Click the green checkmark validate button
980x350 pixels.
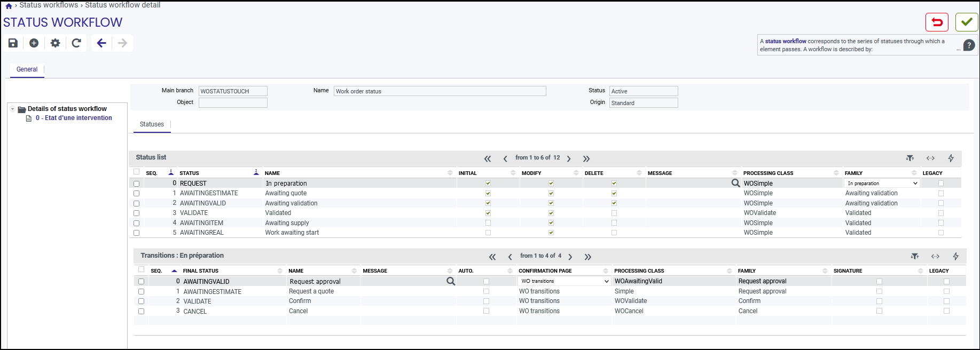tap(967, 22)
